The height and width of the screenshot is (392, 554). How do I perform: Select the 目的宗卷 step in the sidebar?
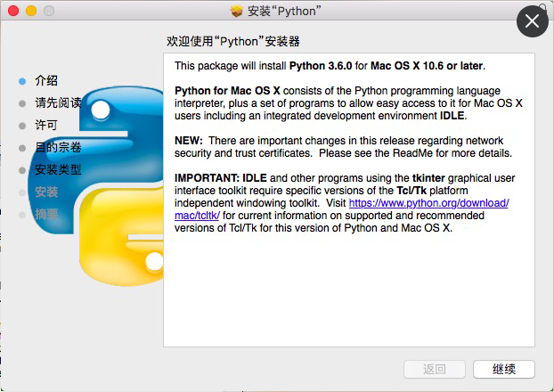coord(58,147)
